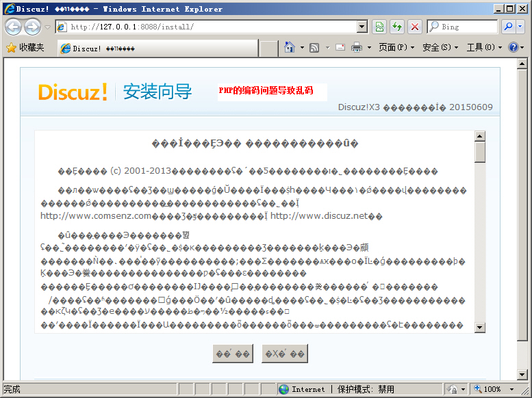Select the Discuz! browser tab
The width and height of the screenshot is (532, 398).
click(x=157, y=49)
